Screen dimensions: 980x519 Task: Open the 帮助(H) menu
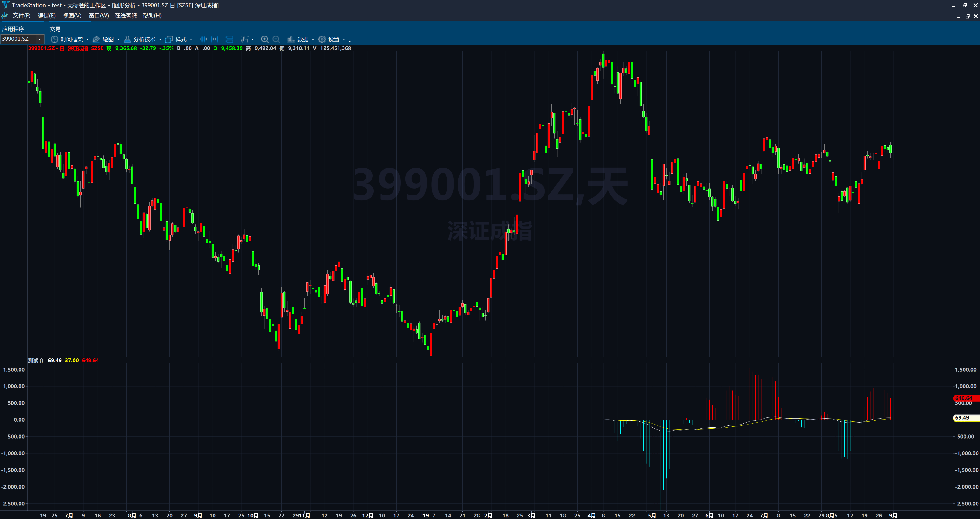click(x=152, y=16)
